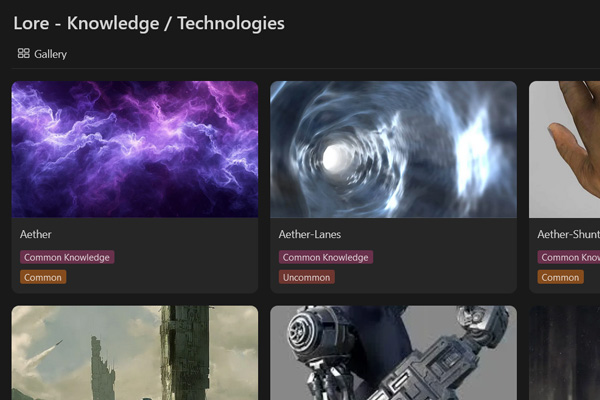Click the dark cover image in bottom-right card
The height and width of the screenshot is (400, 600).
[564, 353]
